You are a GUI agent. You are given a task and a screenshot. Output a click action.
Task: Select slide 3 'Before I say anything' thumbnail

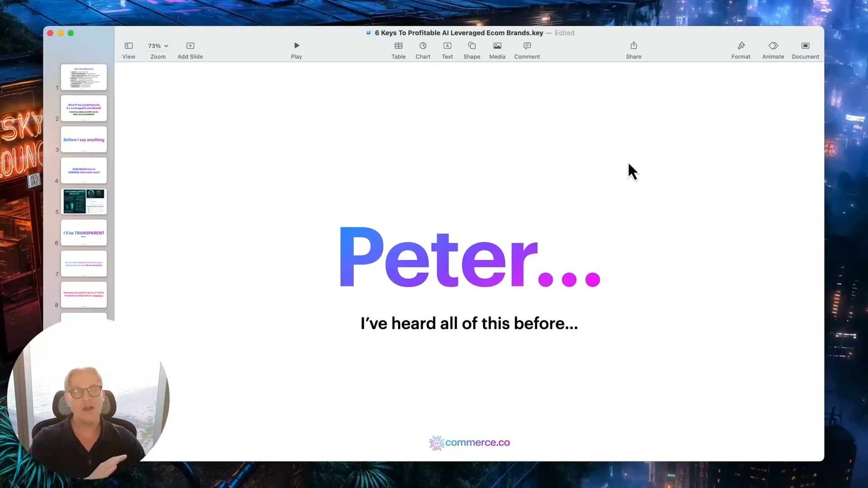(84, 139)
